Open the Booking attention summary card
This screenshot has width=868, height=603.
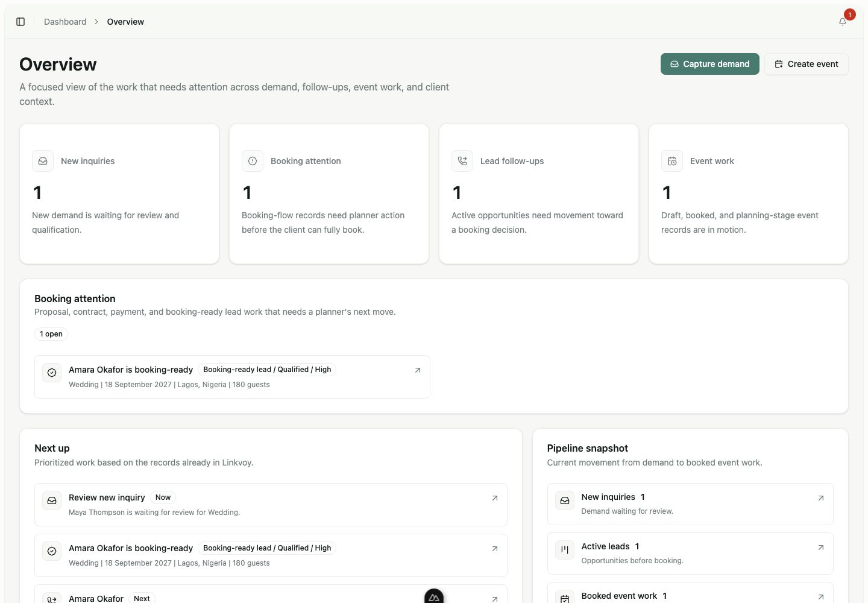click(329, 194)
